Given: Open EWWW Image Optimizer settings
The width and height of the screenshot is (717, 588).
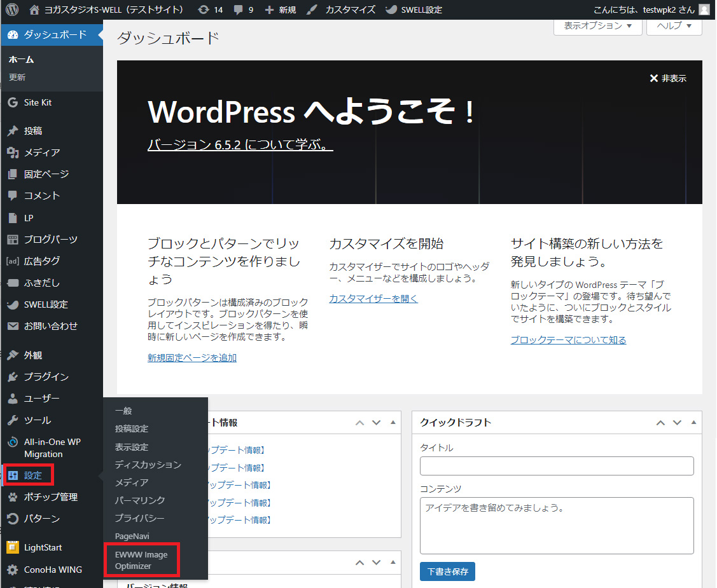Looking at the screenshot, I should point(141,560).
